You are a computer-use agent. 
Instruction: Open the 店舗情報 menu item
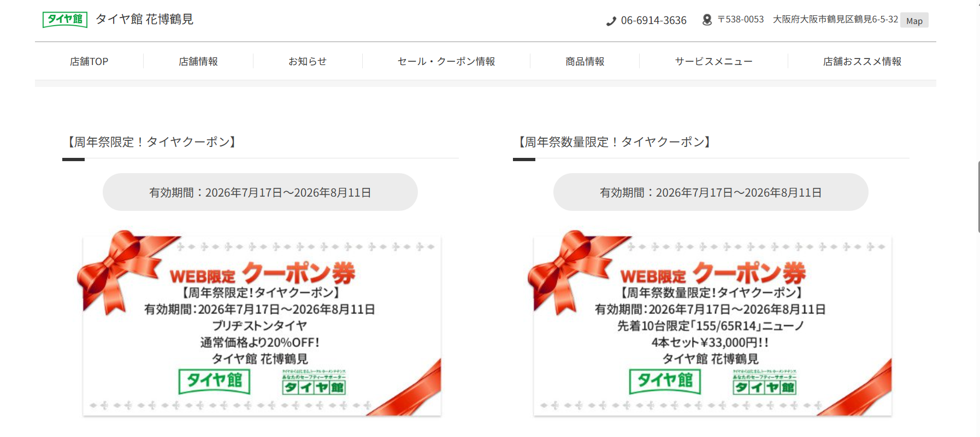click(198, 61)
